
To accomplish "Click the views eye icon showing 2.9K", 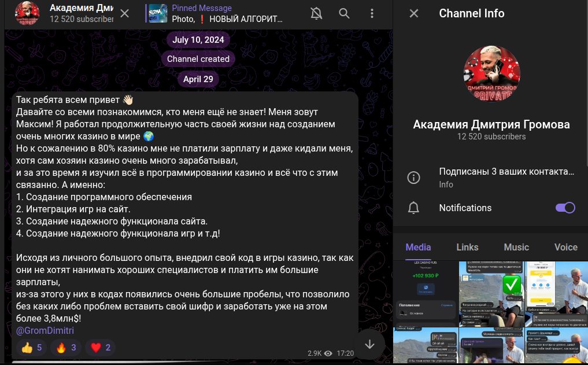I will pyautogui.click(x=328, y=353).
